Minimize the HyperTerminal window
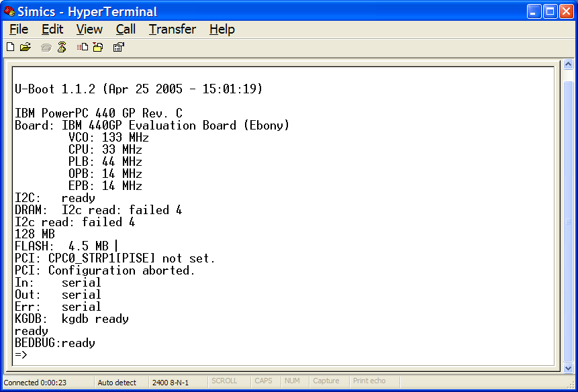Viewport: 578px width, 392px height. [x=534, y=11]
